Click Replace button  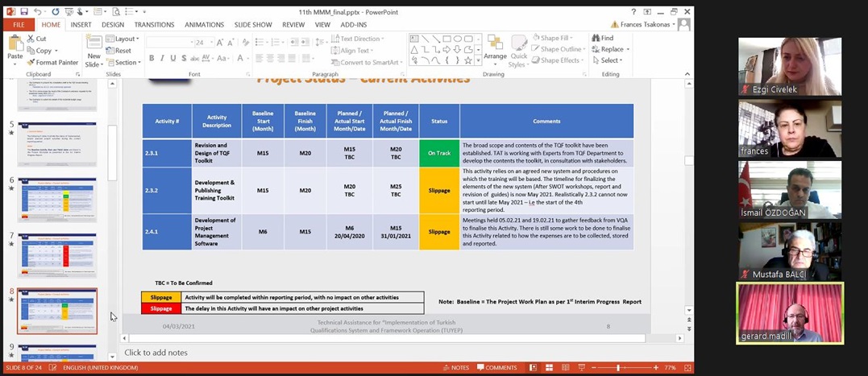pyautogui.click(x=611, y=49)
